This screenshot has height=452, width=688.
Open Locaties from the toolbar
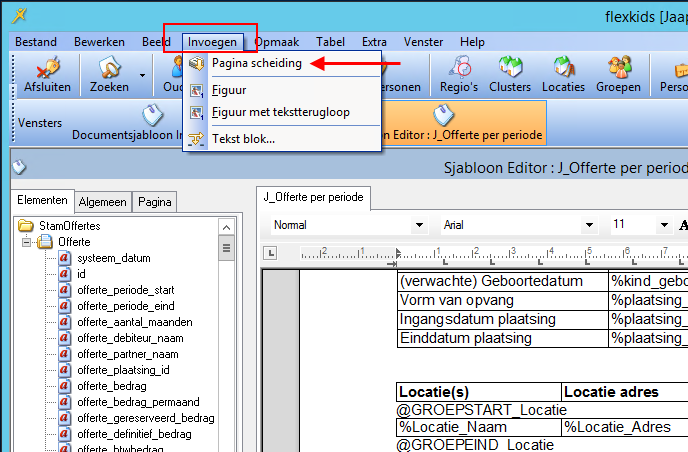563,76
